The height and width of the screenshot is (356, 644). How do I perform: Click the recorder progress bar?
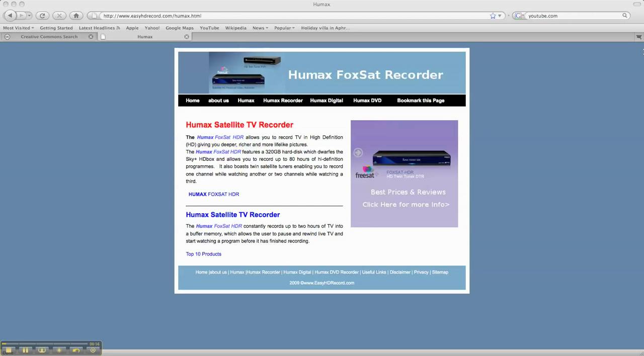tap(44, 344)
